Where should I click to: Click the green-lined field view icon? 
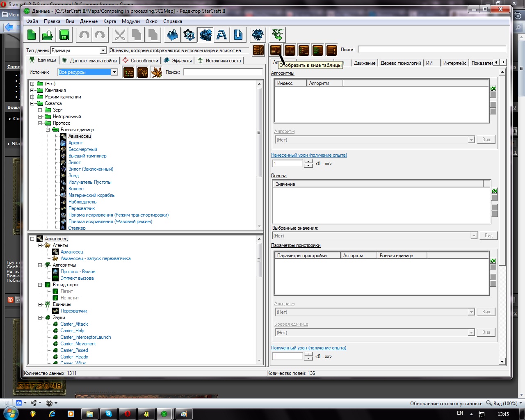[x=318, y=50]
